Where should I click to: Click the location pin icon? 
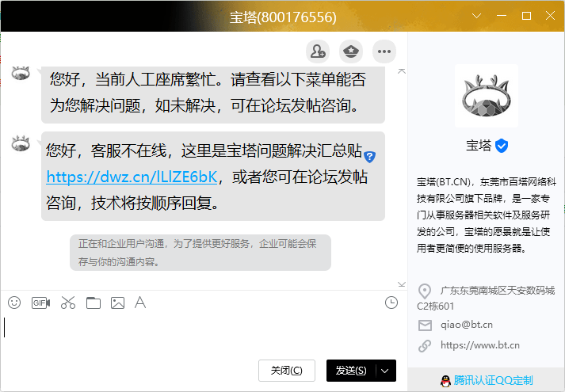(425, 291)
